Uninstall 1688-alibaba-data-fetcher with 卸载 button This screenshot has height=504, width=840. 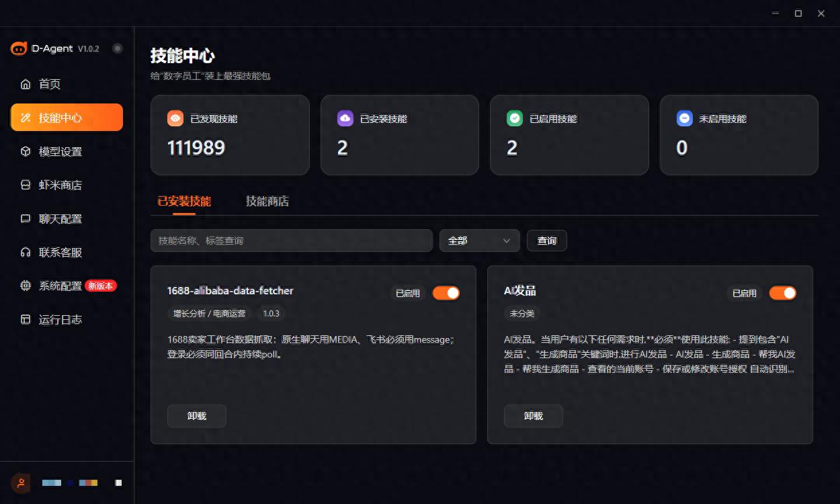coord(197,416)
